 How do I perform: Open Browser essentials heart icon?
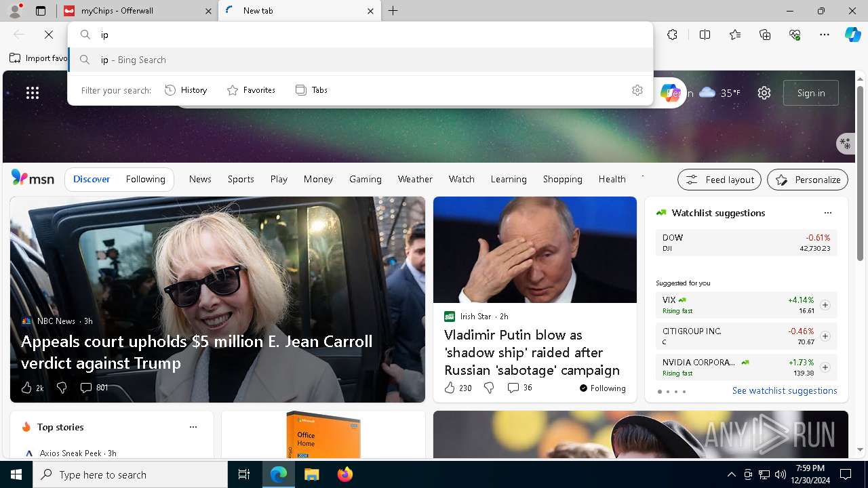pos(795,35)
